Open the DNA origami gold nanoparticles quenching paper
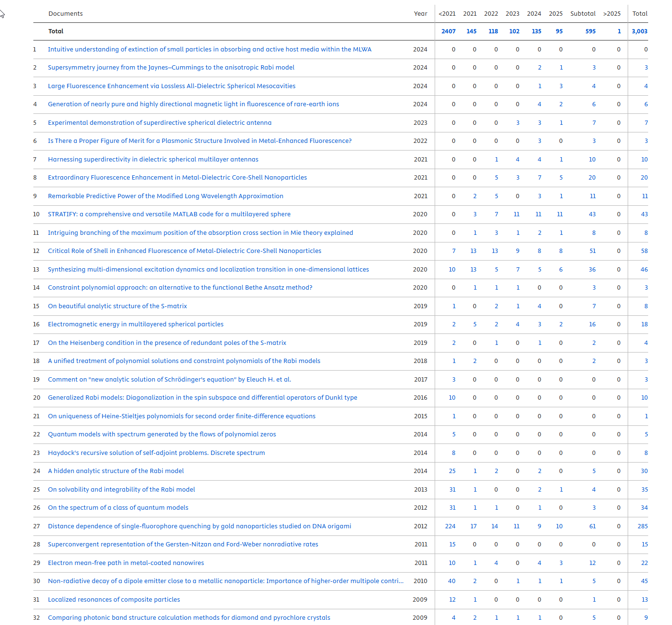Screen dimensions: 672x625 (199, 526)
